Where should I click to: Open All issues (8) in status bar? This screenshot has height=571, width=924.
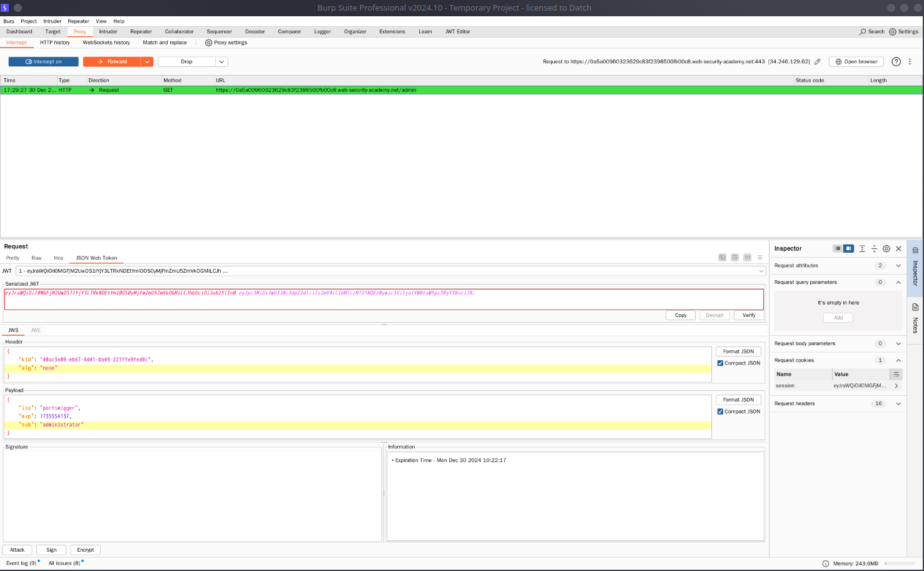(x=64, y=563)
